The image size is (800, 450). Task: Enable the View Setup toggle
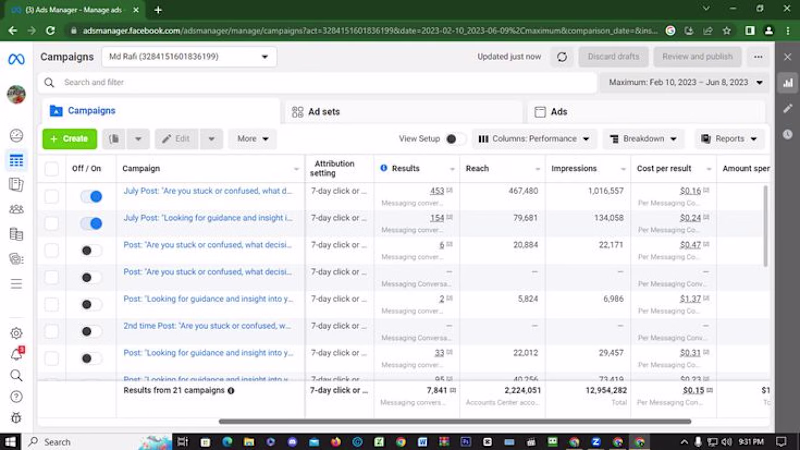454,139
